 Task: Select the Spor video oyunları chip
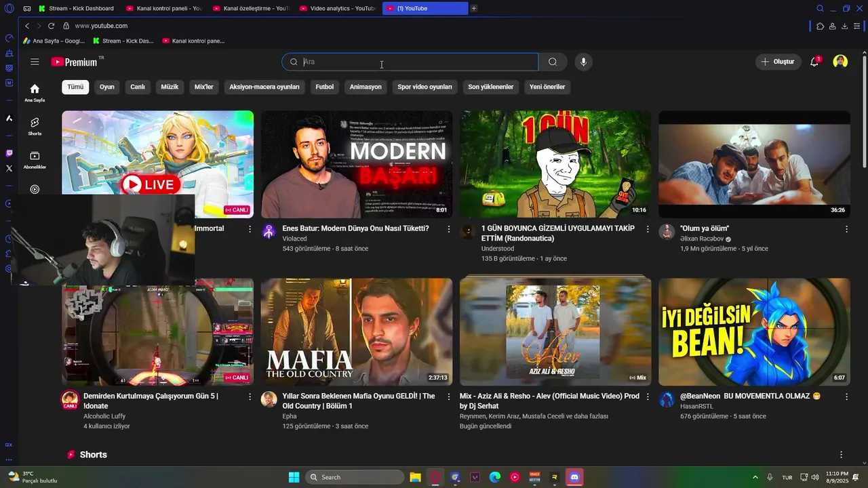click(x=425, y=87)
